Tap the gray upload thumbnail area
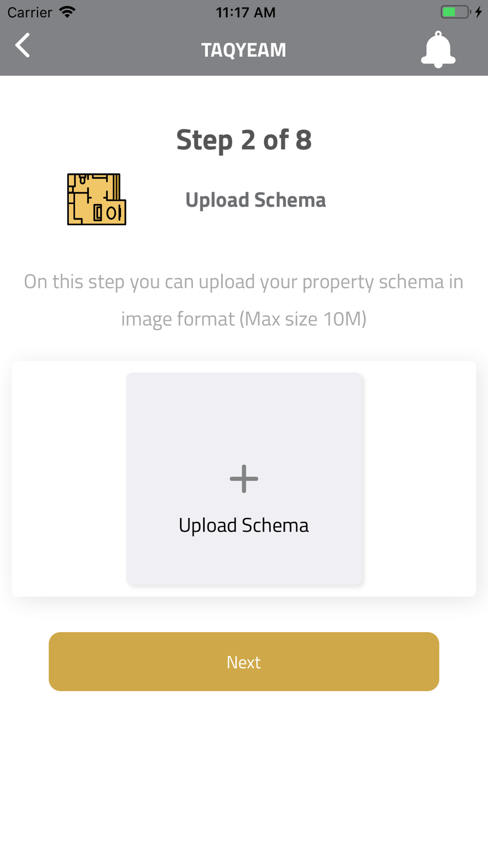The image size is (488, 868). tap(244, 478)
